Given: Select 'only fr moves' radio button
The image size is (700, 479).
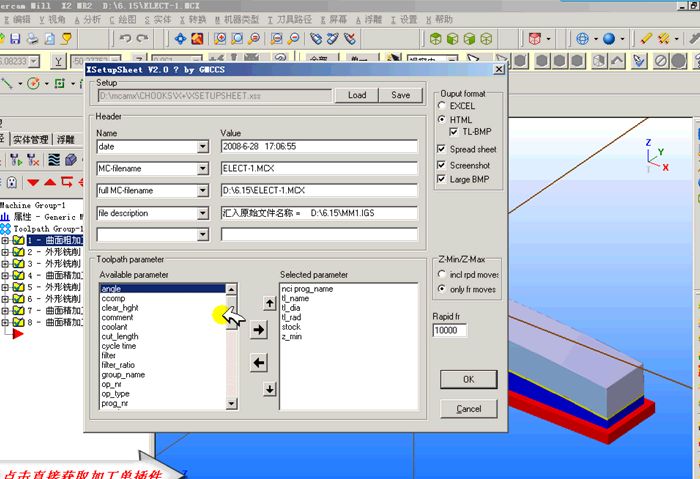Looking at the screenshot, I should (442, 289).
